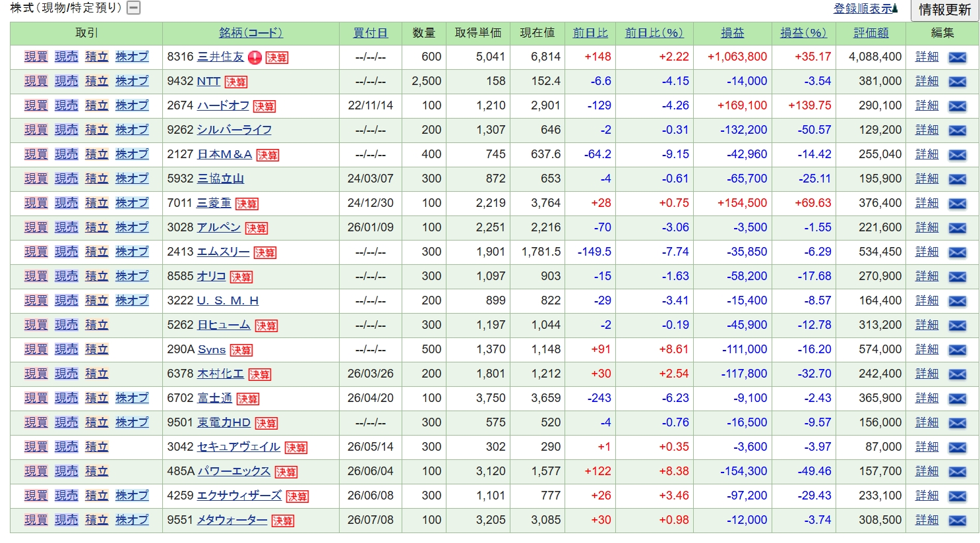Click the mail icon in the エムスリー row
This screenshot has height=543, width=980.
957,252
